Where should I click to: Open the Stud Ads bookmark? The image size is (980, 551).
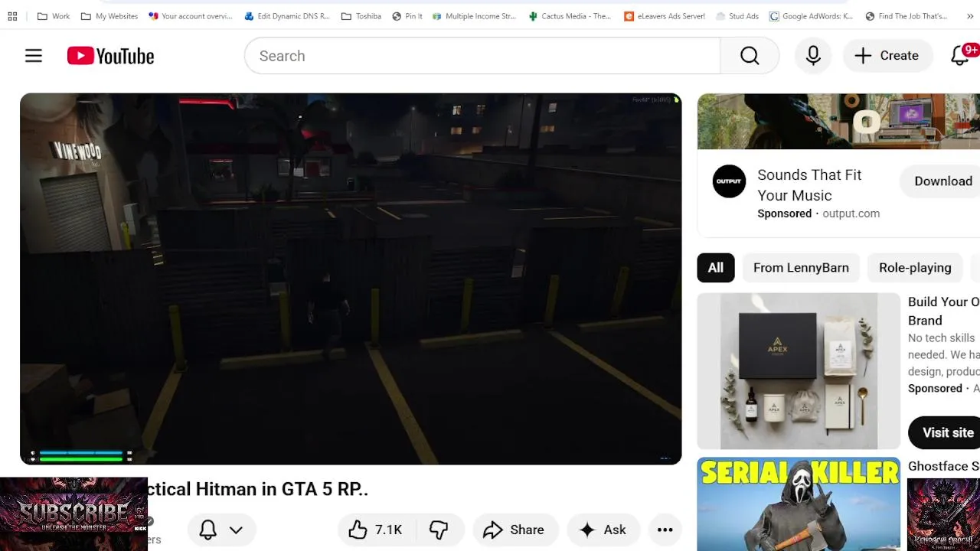coord(738,16)
